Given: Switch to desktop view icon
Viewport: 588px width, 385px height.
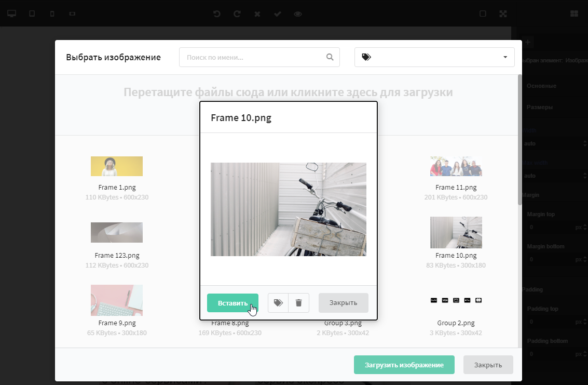Looking at the screenshot, I should click(x=11, y=14).
